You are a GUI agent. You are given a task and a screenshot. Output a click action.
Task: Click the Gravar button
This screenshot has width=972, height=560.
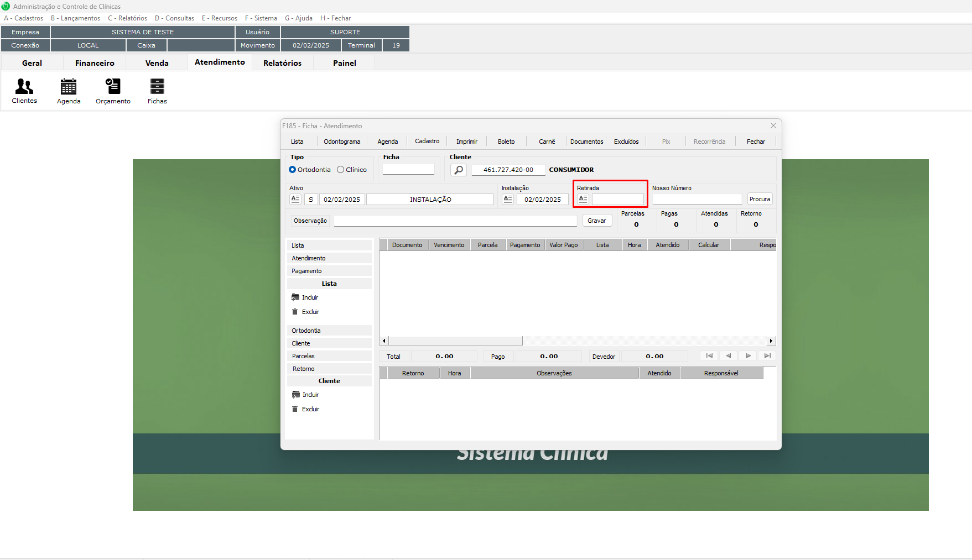tap(597, 221)
